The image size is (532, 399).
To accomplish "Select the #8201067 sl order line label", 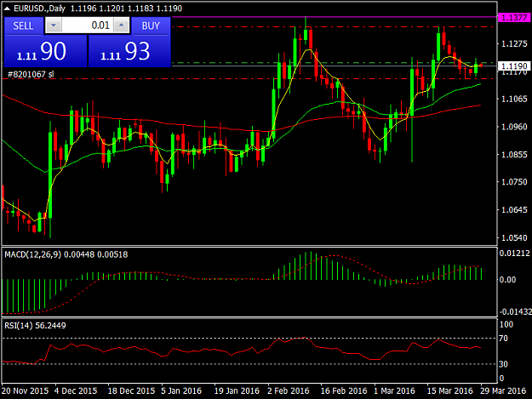I will (x=31, y=74).
